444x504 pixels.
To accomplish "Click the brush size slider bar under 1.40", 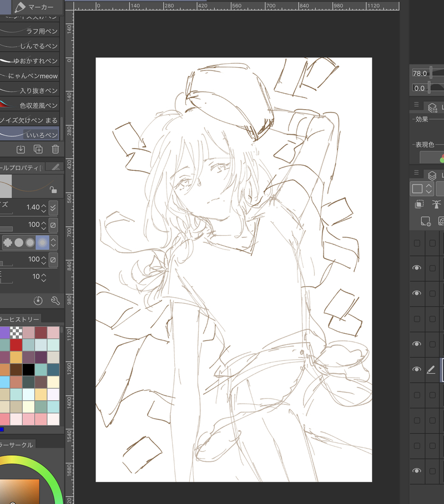I will click(x=7, y=213).
